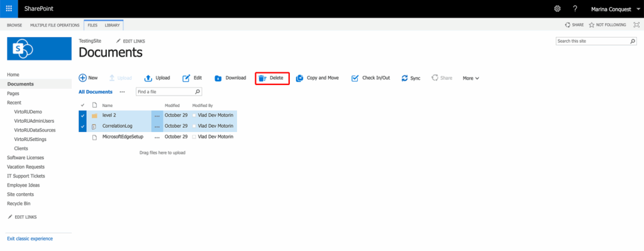Open the ellipsis menu for level 2

click(157, 116)
